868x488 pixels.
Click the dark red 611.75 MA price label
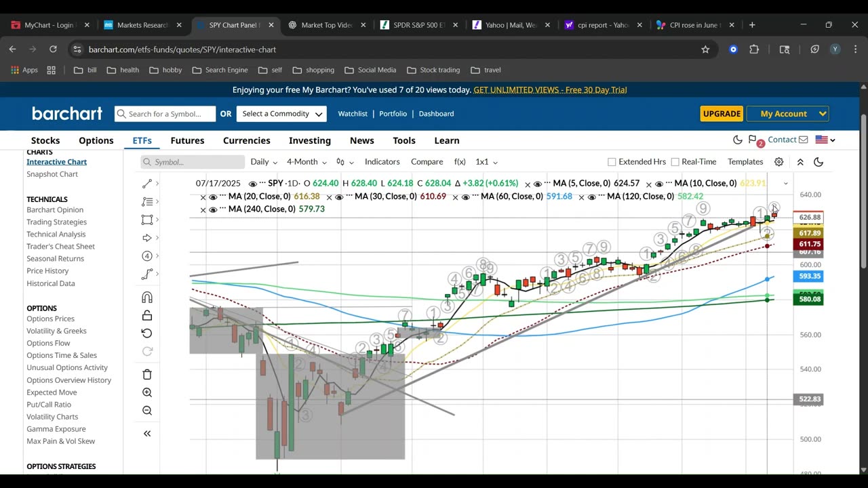point(810,244)
